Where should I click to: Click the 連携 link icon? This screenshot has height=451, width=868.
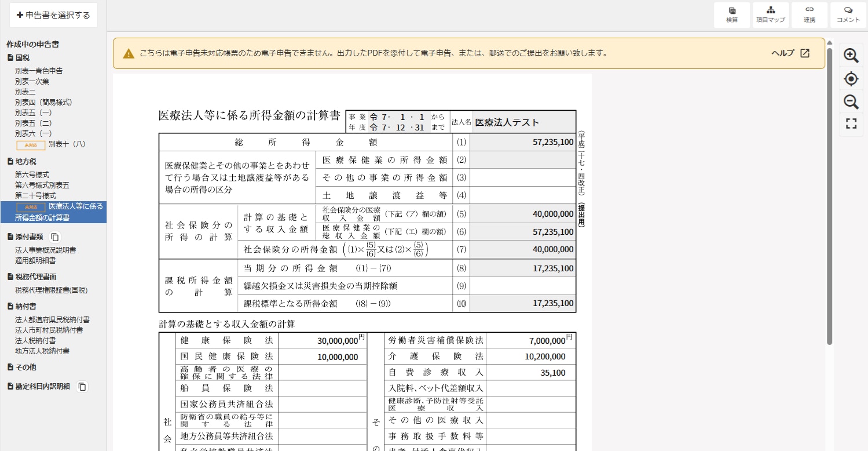(x=809, y=14)
